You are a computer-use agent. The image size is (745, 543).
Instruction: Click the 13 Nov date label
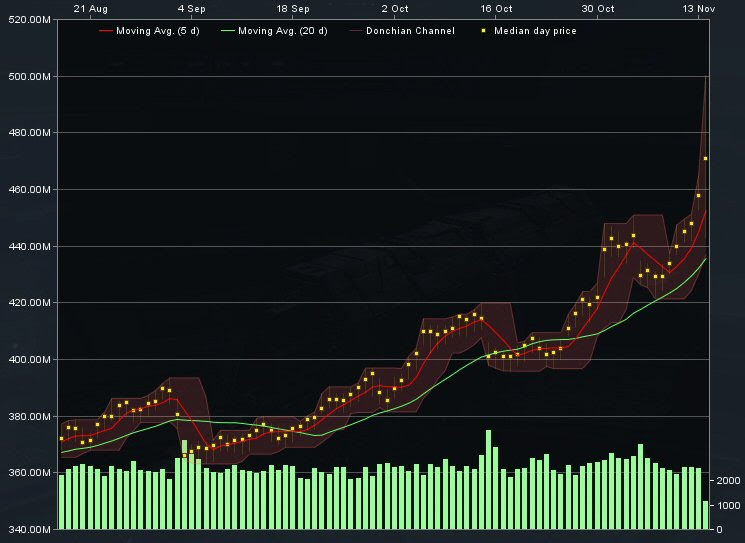pos(699,9)
